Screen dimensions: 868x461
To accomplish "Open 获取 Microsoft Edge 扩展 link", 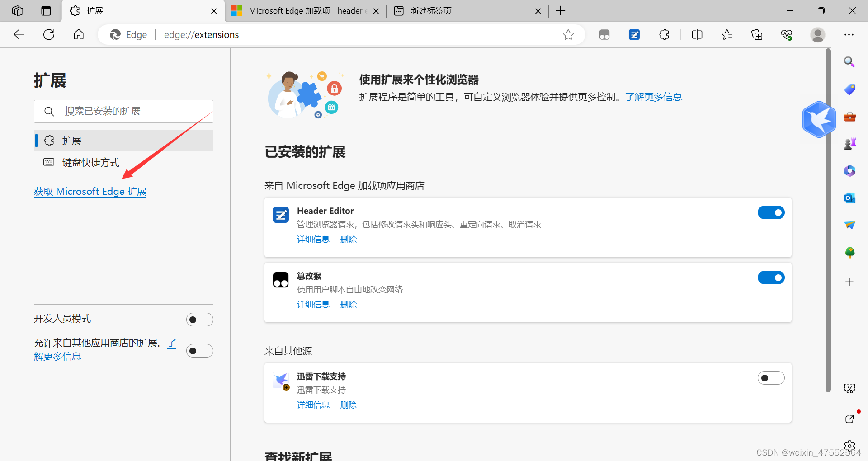I will 90,192.
